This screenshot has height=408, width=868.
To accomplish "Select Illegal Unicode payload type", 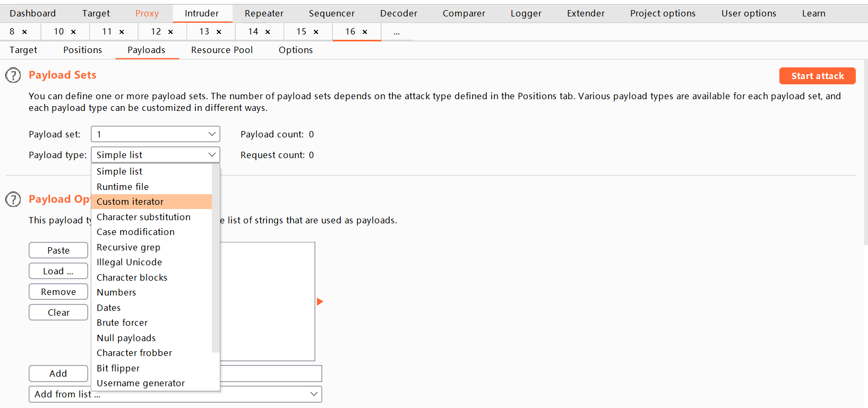I will click(x=151, y=262).
